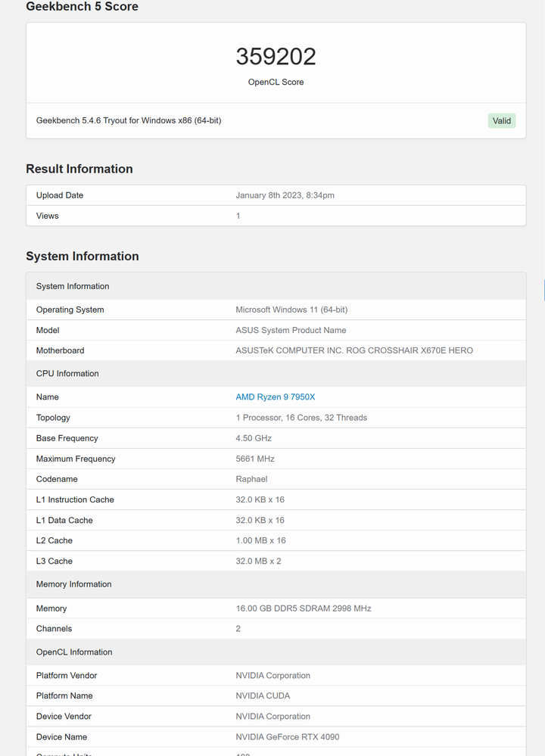The image size is (545, 756).
Task: Open the AMD Ryzen 9 7950X link
Action: [x=275, y=397]
